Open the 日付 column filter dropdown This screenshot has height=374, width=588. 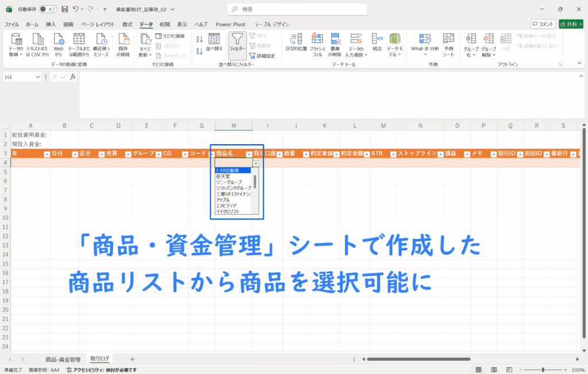point(75,154)
